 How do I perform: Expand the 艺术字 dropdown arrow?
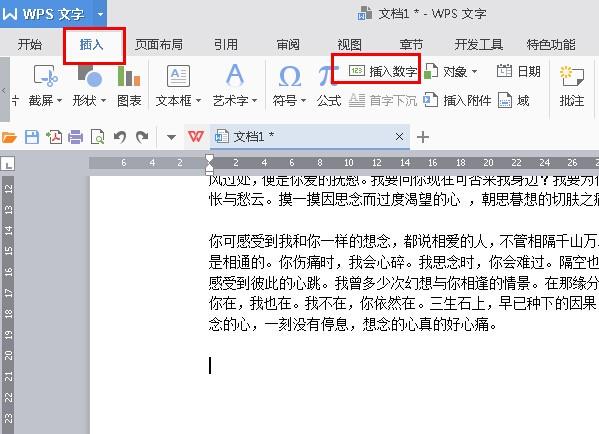tap(255, 101)
